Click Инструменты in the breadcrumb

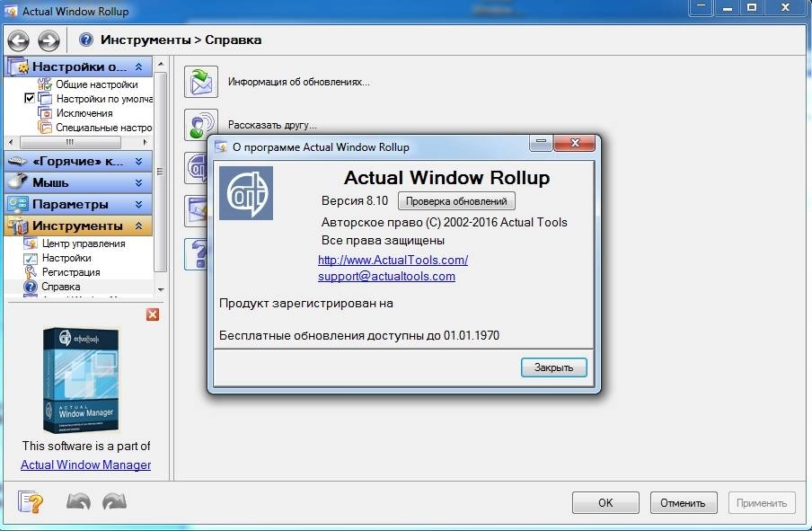(x=146, y=40)
